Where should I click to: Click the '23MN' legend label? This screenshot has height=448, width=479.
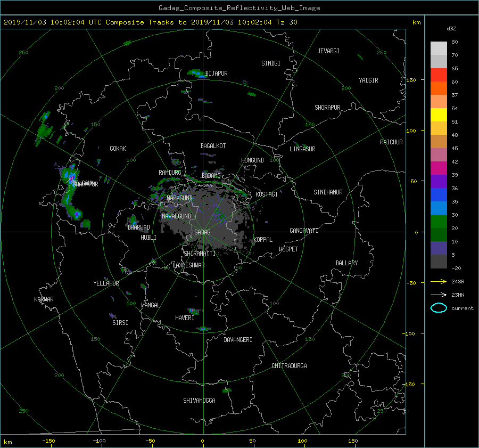[458, 295]
